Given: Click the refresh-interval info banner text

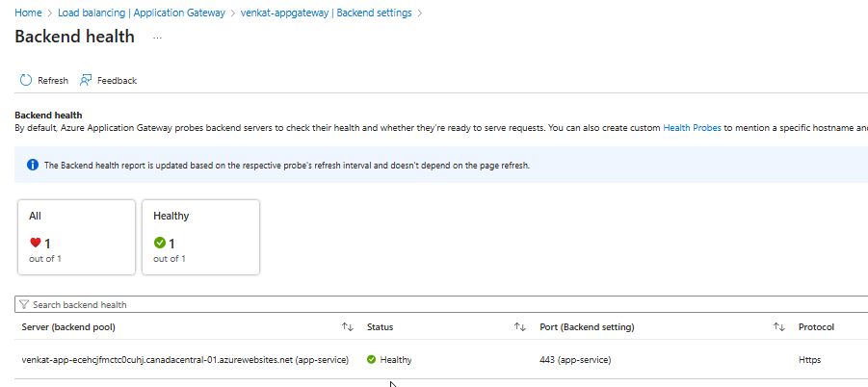Looking at the screenshot, I should point(287,165).
